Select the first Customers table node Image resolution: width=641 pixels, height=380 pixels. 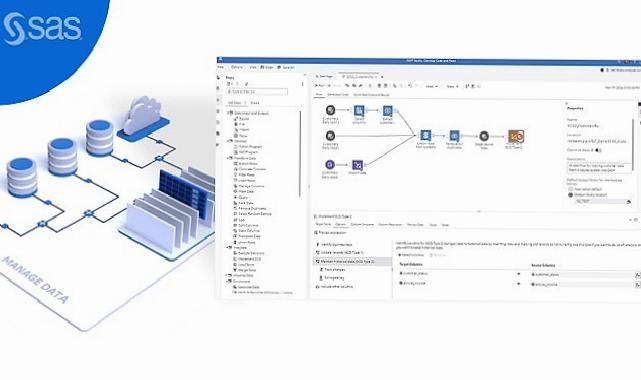pos(330,110)
